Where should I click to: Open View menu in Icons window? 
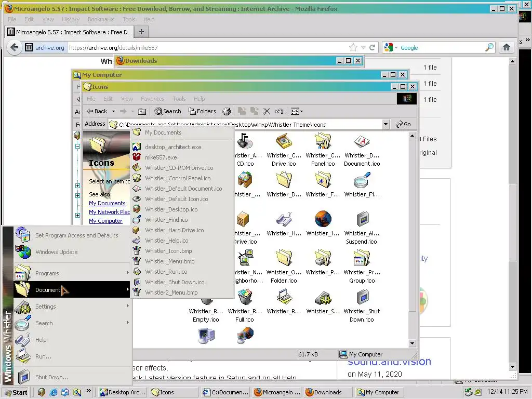click(127, 99)
